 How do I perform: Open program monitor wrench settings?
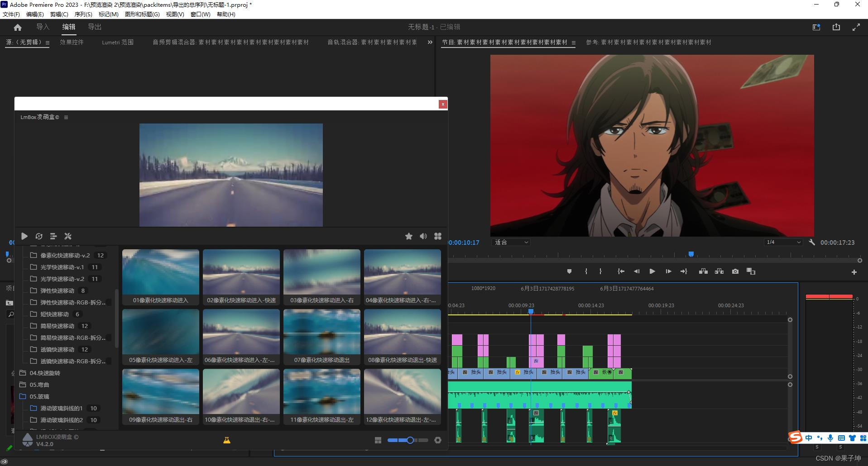tap(812, 243)
